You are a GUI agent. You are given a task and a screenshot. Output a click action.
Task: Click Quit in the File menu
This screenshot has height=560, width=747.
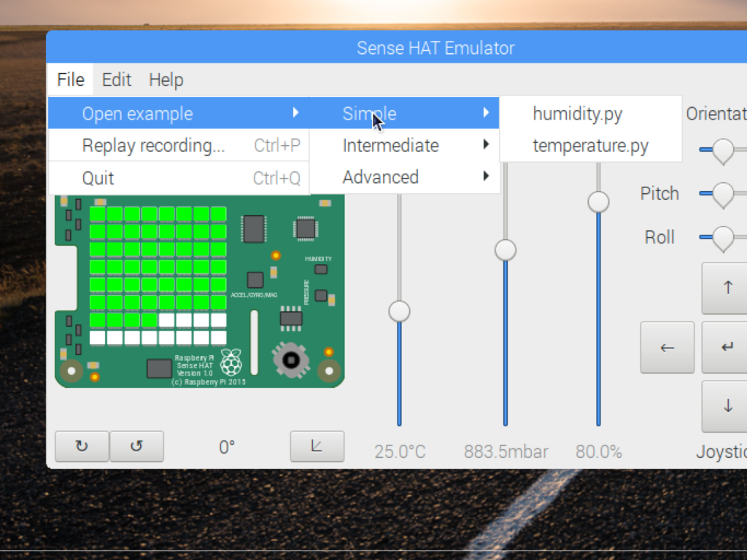tap(179, 178)
